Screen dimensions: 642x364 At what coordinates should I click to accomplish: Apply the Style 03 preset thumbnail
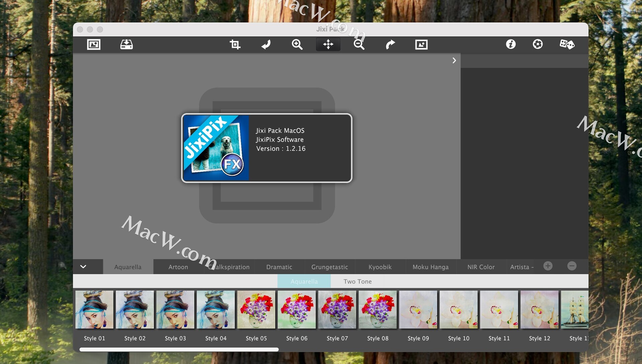point(175,310)
